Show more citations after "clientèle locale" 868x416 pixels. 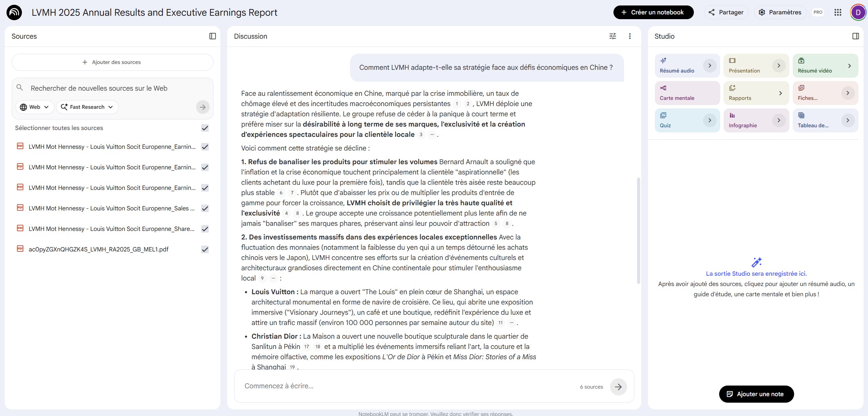[x=432, y=134]
